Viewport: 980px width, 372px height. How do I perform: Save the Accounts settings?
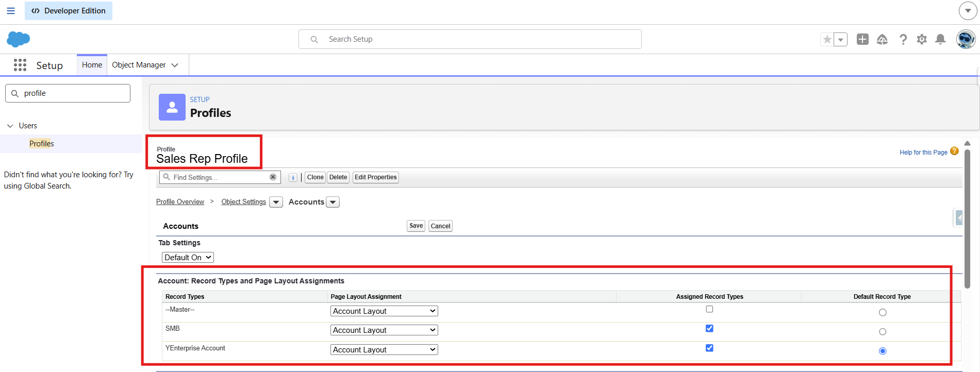pyautogui.click(x=416, y=226)
